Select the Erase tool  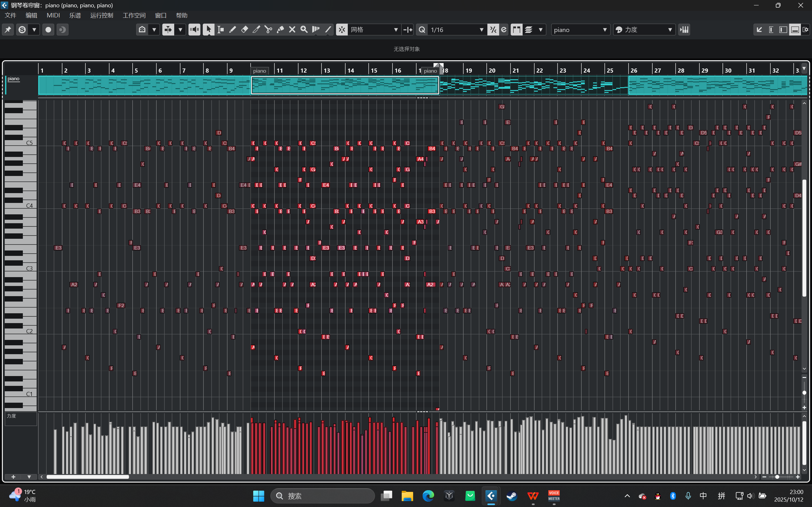pyautogui.click(x=245, y=29)
